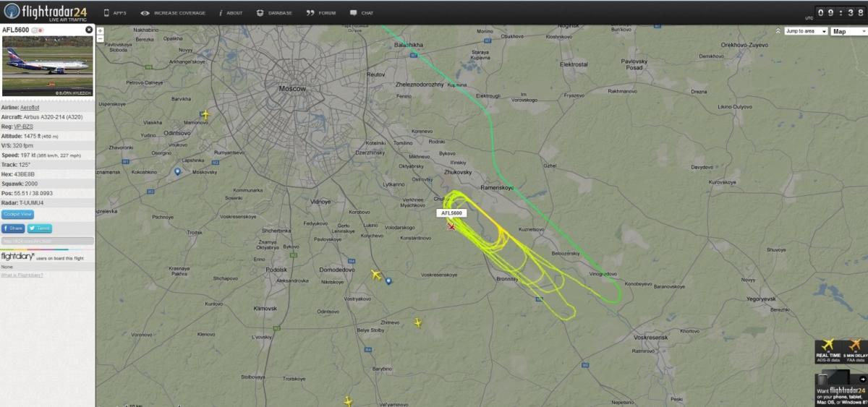Collapse the map controls with double chevron
This screenshot has height=407, width=868.
[x=778, y=31]
